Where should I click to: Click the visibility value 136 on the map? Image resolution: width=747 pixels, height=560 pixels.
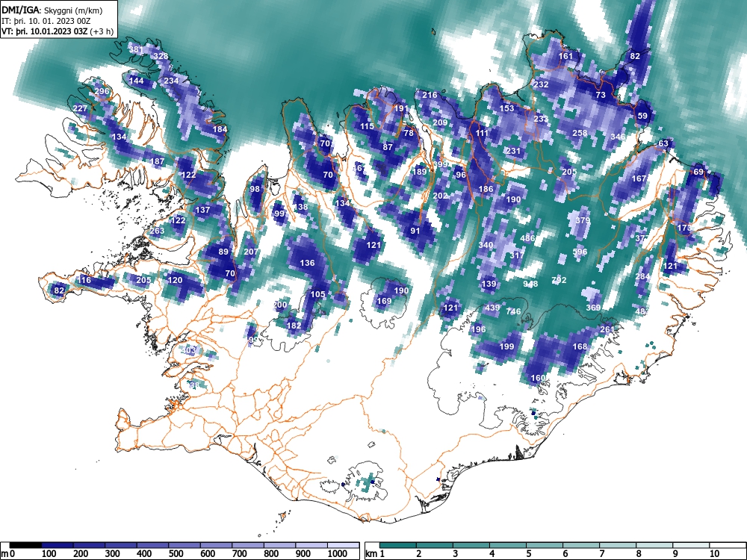(307, 263)
